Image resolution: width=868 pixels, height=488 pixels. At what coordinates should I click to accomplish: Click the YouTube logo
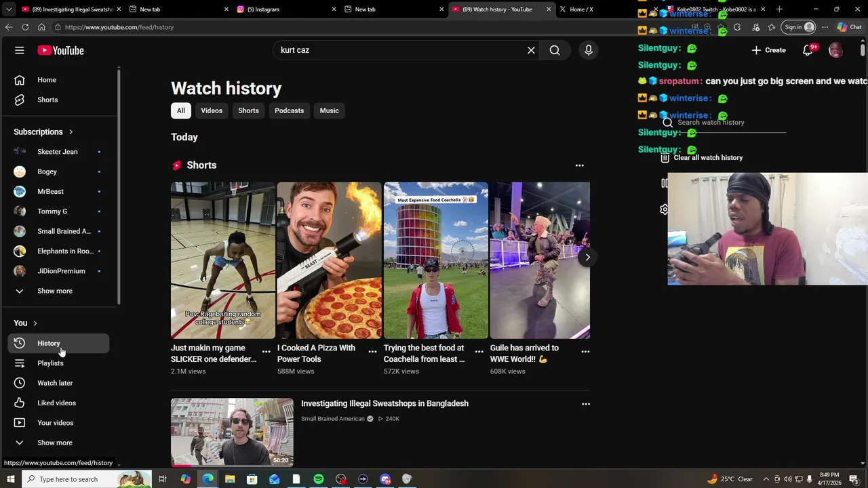click(x=60, y=50)
